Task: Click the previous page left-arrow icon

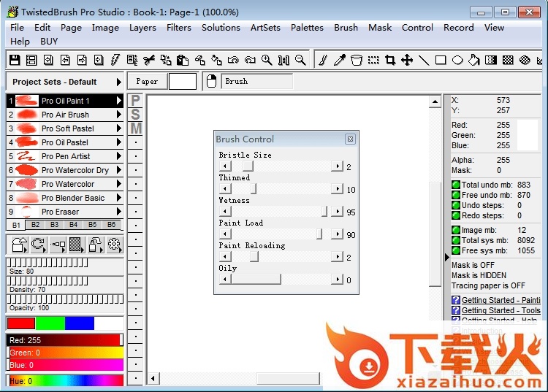Action: click(x=65, y=60)
